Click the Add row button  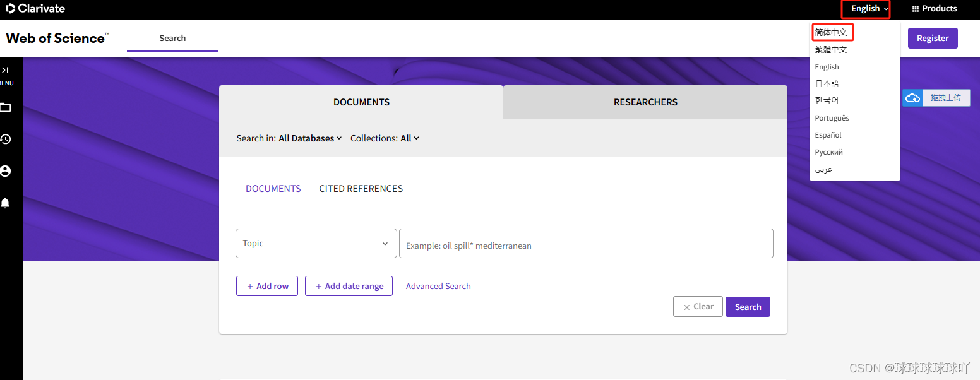(x=267, y=286)
